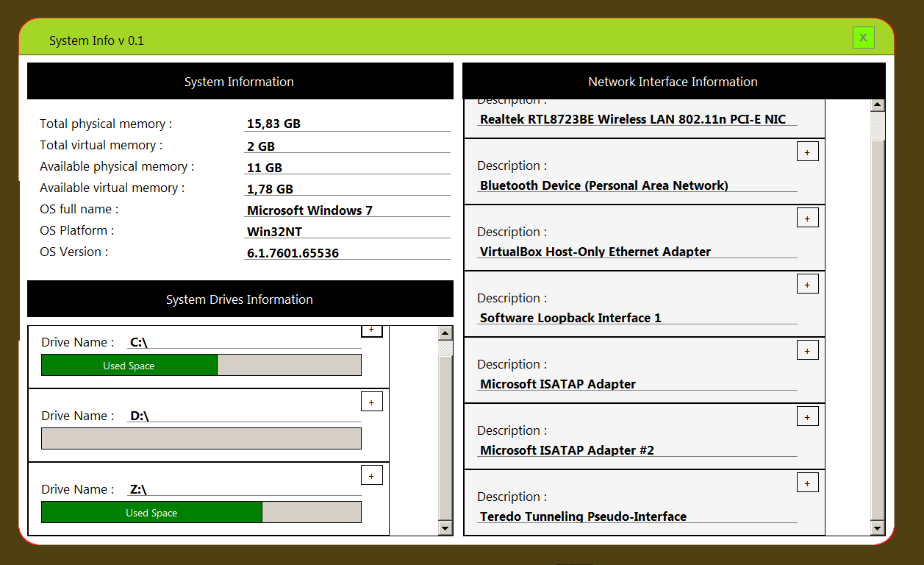Viewport: 924px width, 565px height.
Task: Expand Teredo Tunneling Pseudo-Interface details
Action: pyautogui.click(x=807, y=483)
